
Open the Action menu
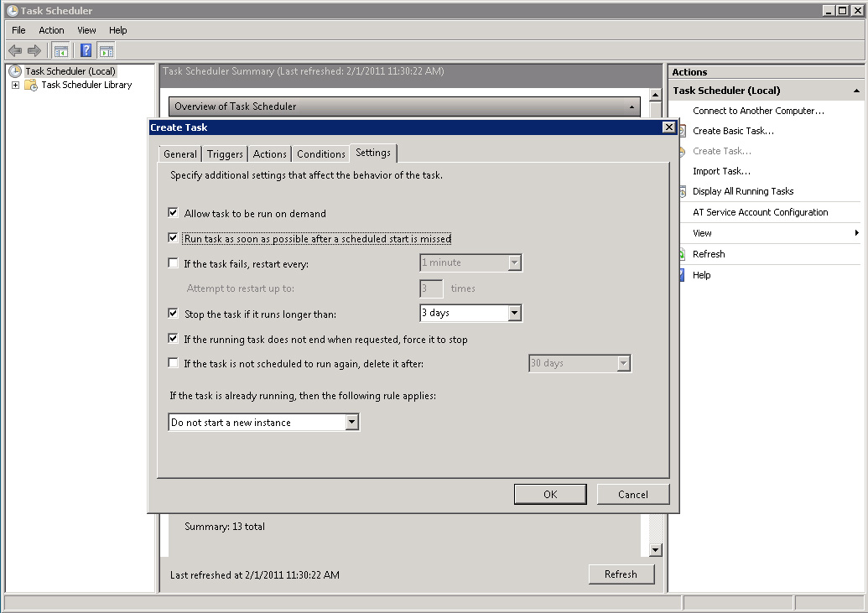[x=51, y=30]
